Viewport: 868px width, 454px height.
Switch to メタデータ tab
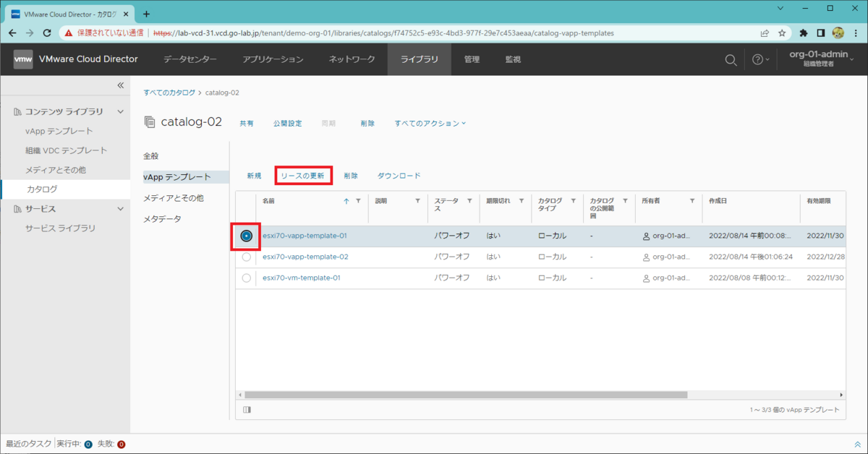(x=162, y=218)
